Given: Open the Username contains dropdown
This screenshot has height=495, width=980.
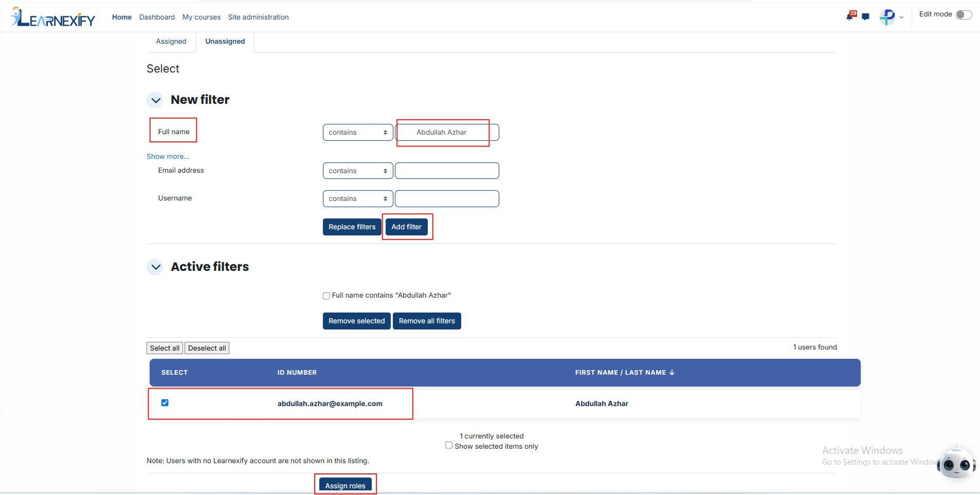Looking at the screenshot, I should 358,198.
